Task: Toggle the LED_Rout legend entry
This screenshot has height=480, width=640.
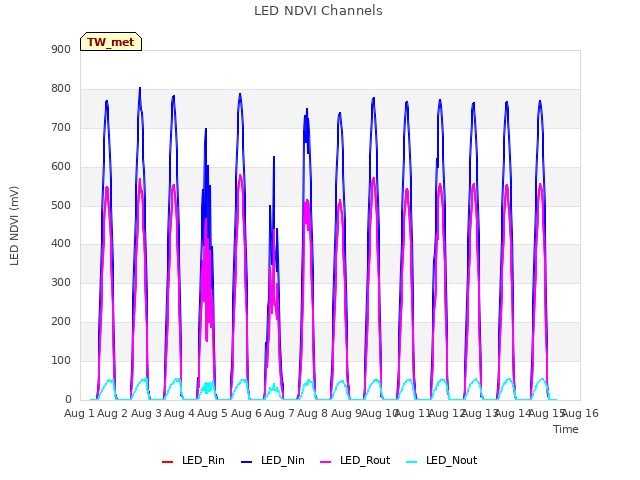Action: 355,460
